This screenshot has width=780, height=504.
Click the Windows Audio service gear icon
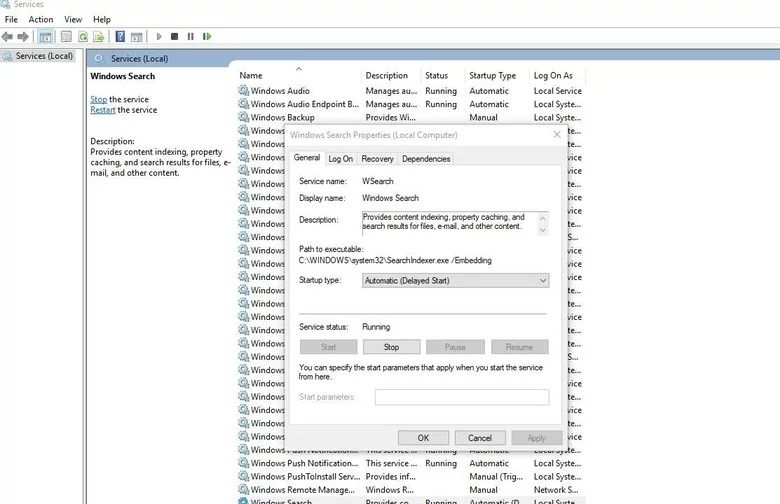pyautogui.click(x=243, y=91)
